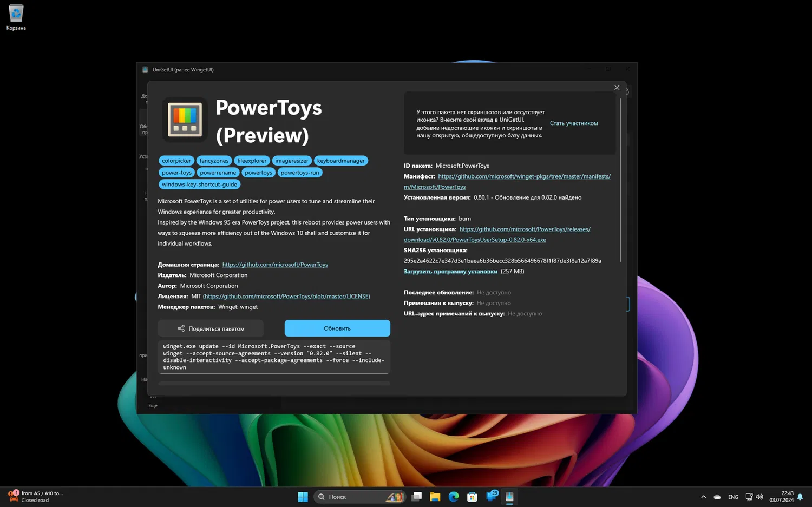
Task: Click the windows-key-shortcut-guide tag
Action: [200, 185]
